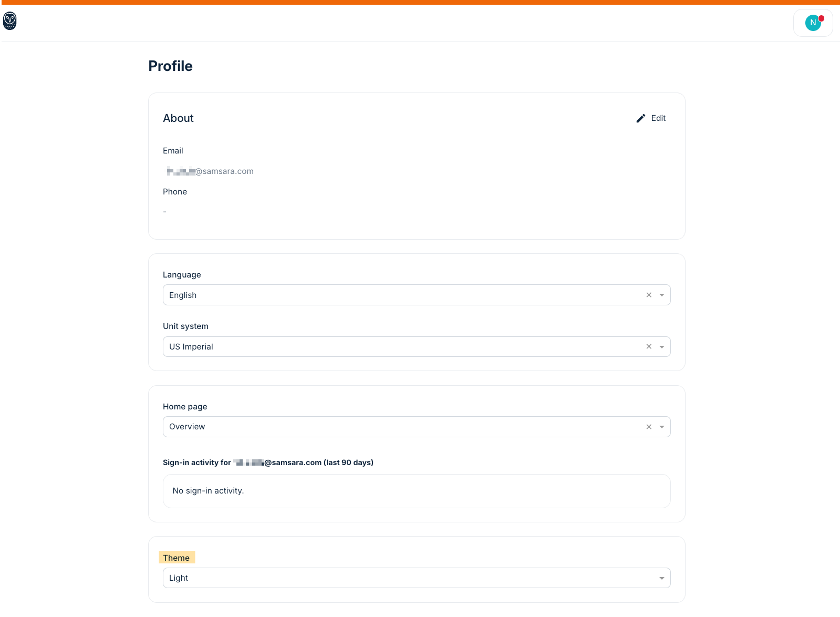The width and height of the screenshot is (840, 617).
Task: Click the Samsara owl logo
Action: [9, 22]
